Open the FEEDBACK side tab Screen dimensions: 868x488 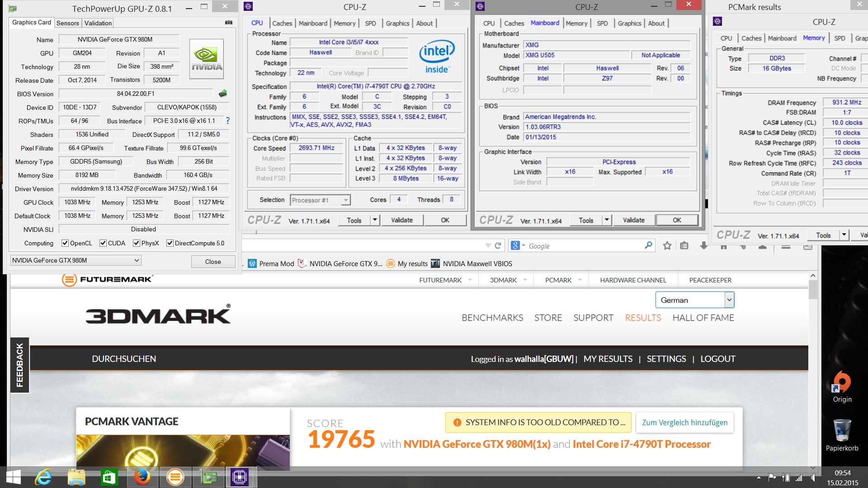click(19, 365)
